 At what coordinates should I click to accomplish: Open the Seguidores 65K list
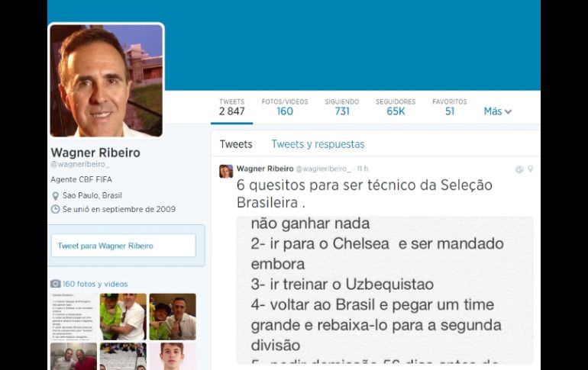click(x=396, y=107)
